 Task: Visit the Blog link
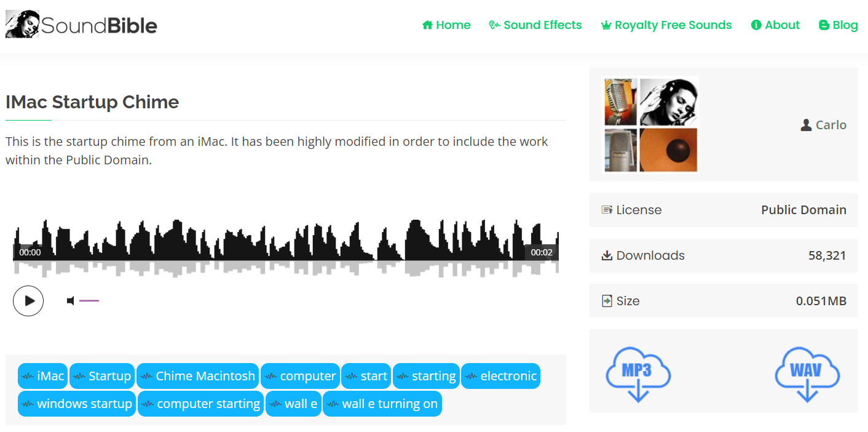coord(838,25)
